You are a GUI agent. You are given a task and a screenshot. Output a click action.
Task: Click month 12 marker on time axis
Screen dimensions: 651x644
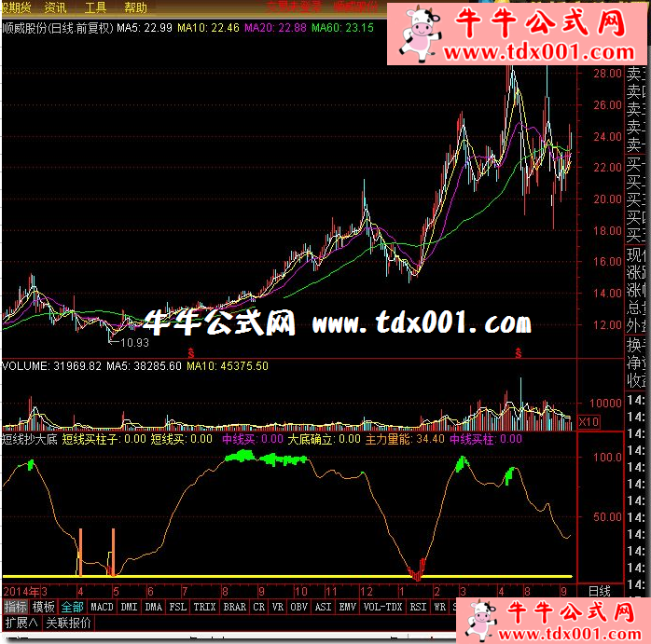(x=367, y=591)
